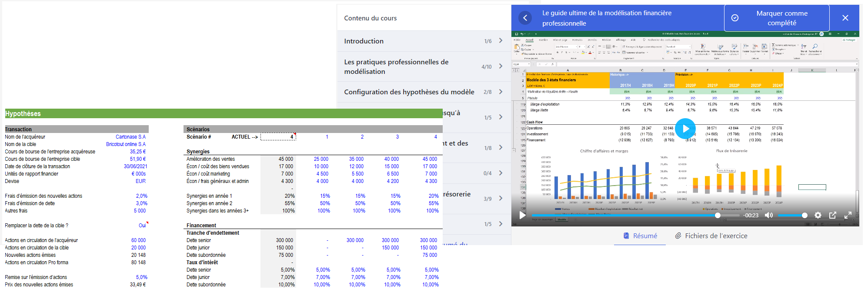
Task: Play video using the large center play button
Action: tap(685, 129)
